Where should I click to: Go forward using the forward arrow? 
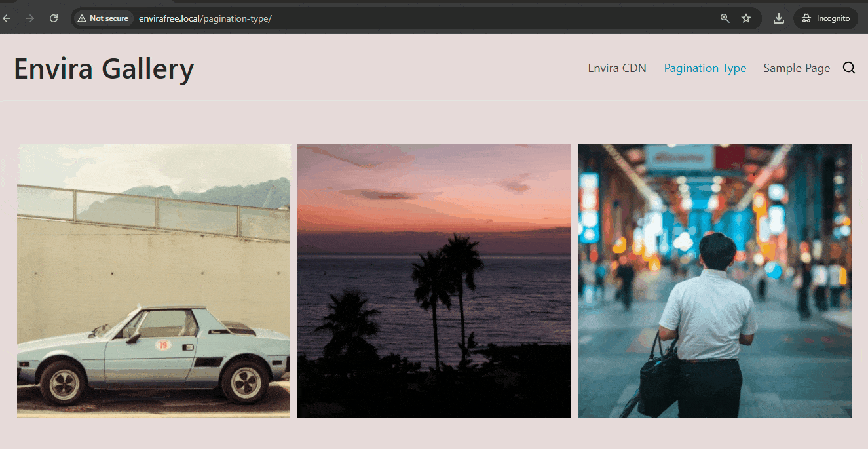click(30, 18)
